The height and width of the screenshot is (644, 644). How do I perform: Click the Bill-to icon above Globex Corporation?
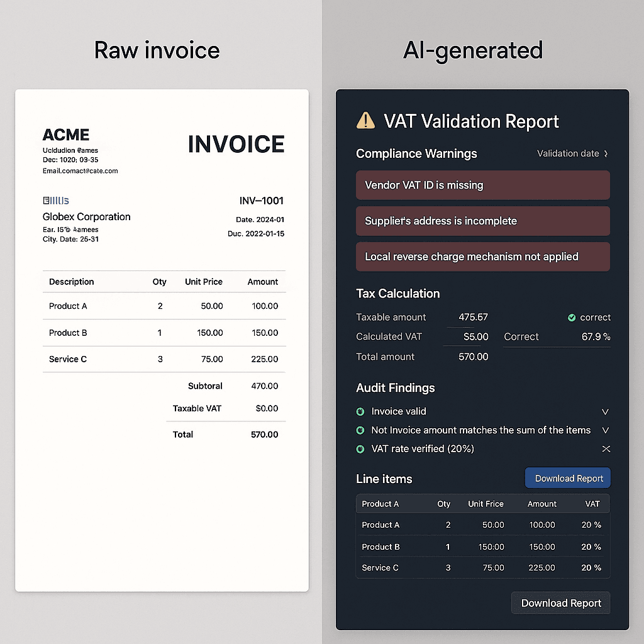(56, 201)
